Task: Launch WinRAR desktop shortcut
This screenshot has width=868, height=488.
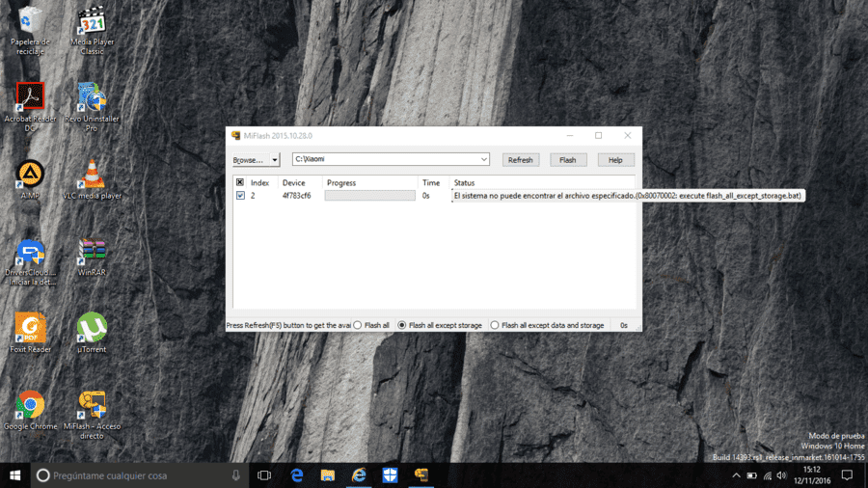Action: click(92, 257)
